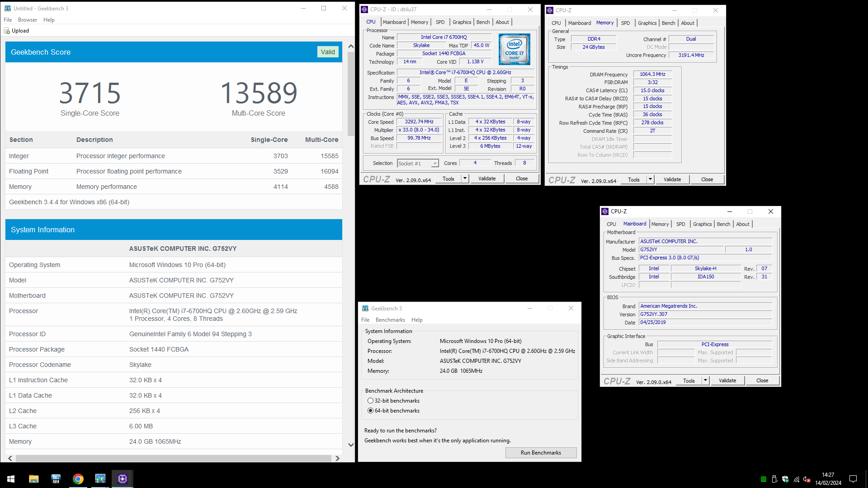The height and width of the screenshot is (488, 868).
Task: Open CPU tab in CPU-Z Mainboard window
Action: coord(611,224)
